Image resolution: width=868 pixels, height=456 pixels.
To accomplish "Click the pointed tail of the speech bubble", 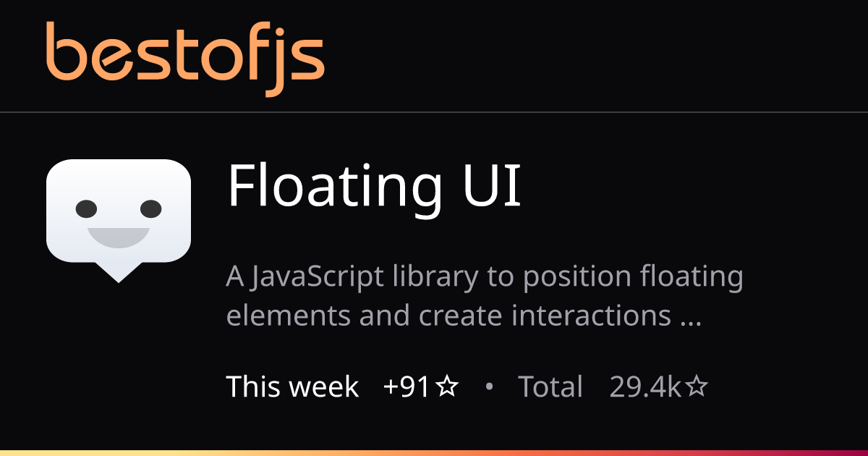I will 119,273.
